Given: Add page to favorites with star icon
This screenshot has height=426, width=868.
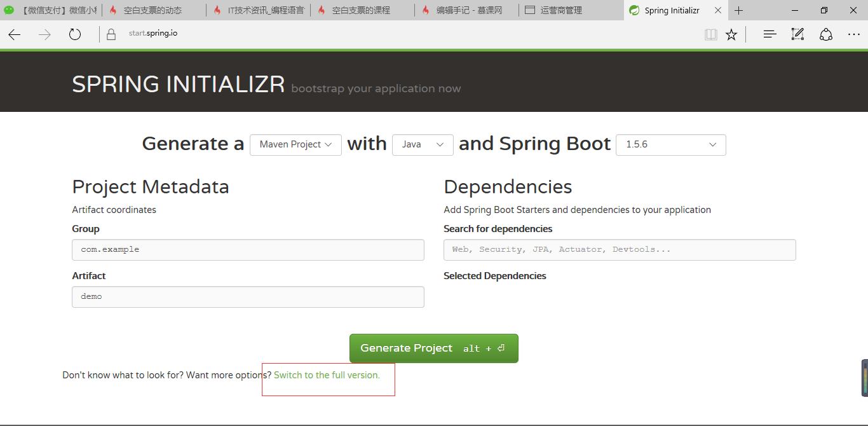Looking at the screenshot, I should (x=731, y=34).
